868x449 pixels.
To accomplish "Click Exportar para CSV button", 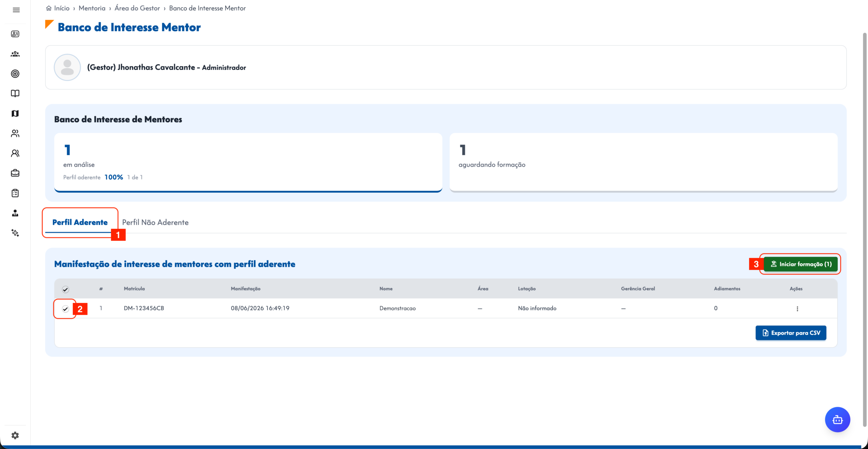I will point(791,333).
